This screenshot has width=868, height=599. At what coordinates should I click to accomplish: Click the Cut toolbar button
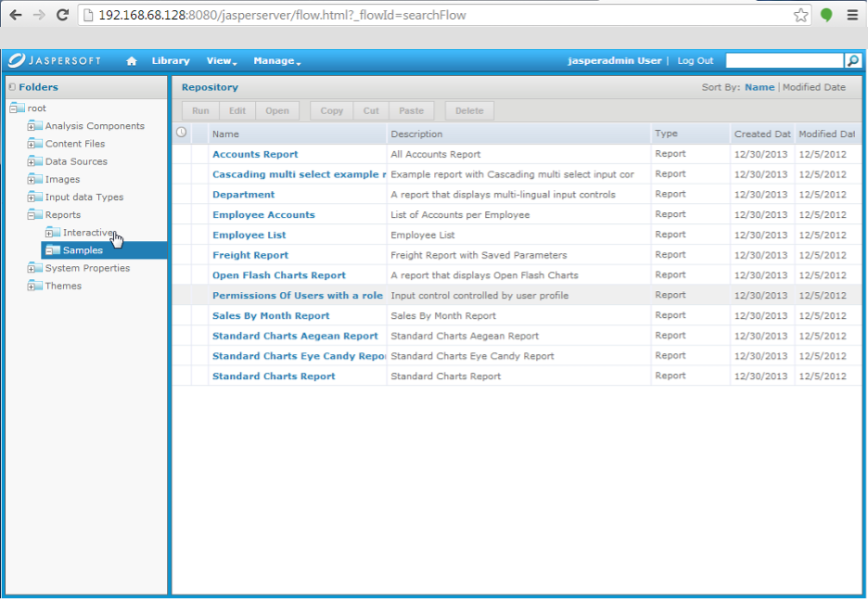pyautogui.click(x=371, y=110)
